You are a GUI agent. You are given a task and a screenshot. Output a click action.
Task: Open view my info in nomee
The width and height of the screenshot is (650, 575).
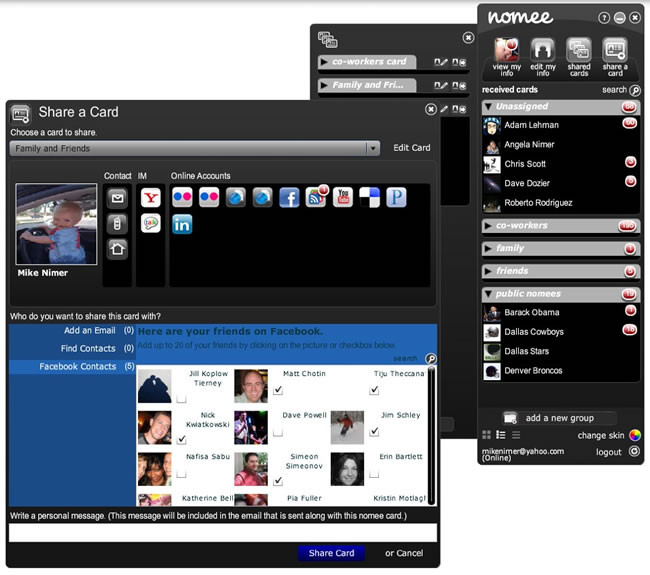(507, 57)
